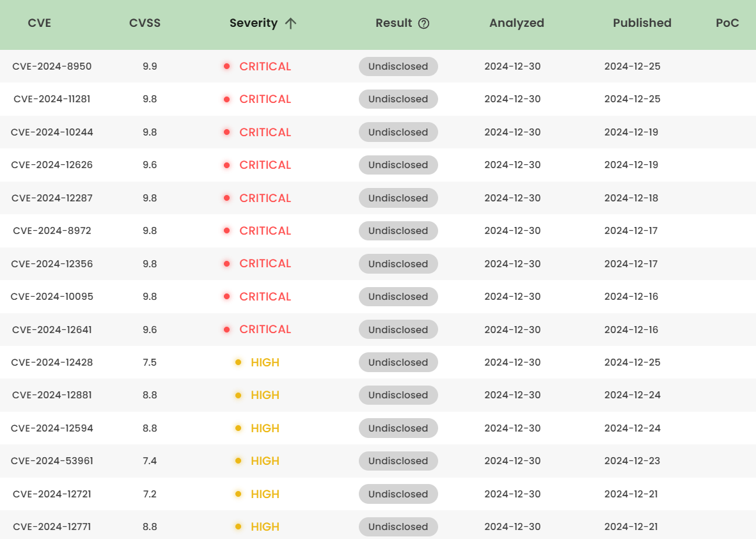Image resolution: width=756 pixels, height=539 pixels.
Task: Click HIGH severity label for CVE-2024-12771
Action: 265,527
